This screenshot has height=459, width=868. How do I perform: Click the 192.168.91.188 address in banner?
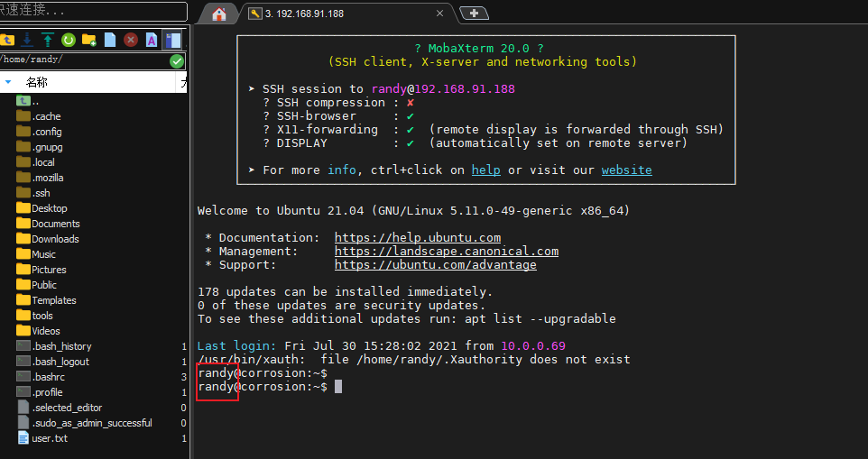[x=465, y=89]
